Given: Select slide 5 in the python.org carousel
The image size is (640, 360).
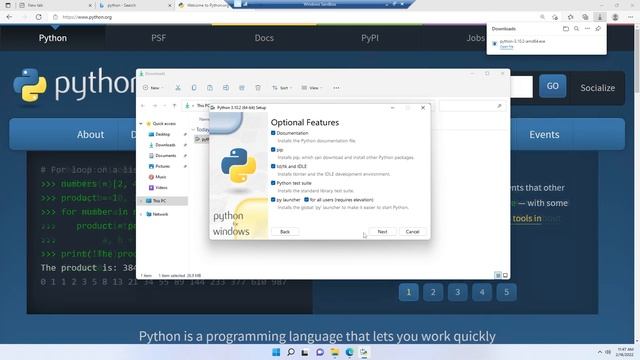Looking at the screenshot, I should (507, 292).
